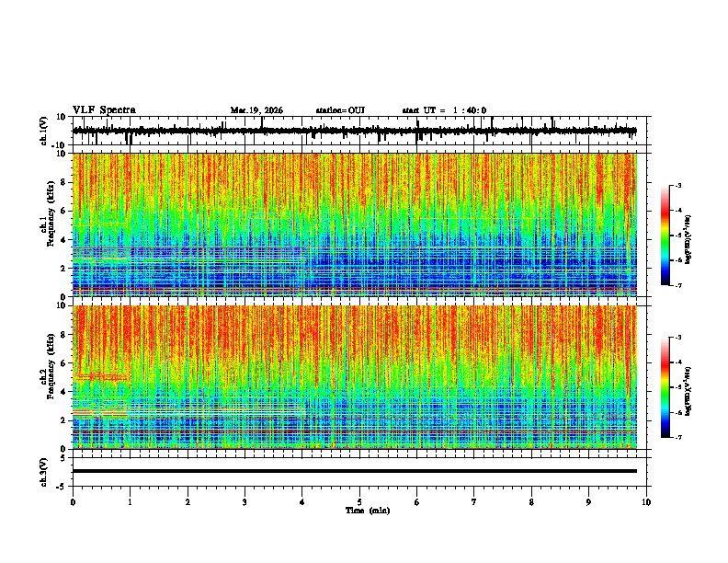Click the "8" kHz tick on ch.2 spectrogram

coord(64,335)
